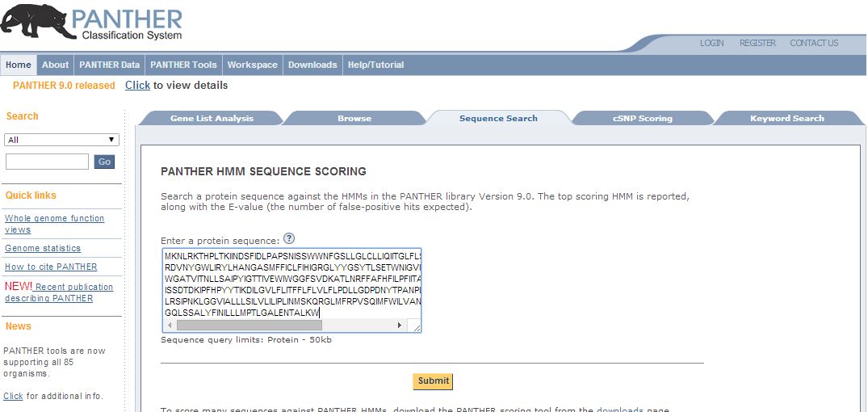Open Whole genome function views link
The height and width of the screenshot is (412, 868).
point(54,224)
